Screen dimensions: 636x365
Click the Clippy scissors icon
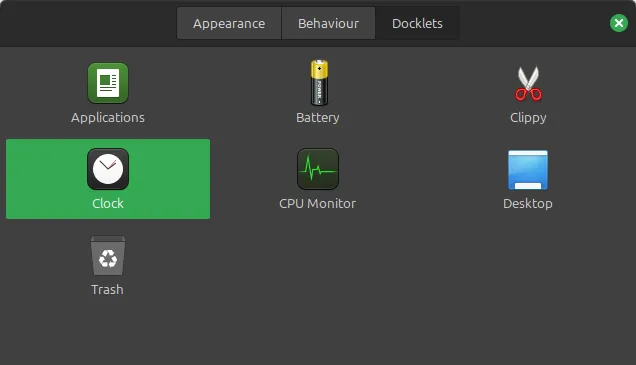point(528,84)
